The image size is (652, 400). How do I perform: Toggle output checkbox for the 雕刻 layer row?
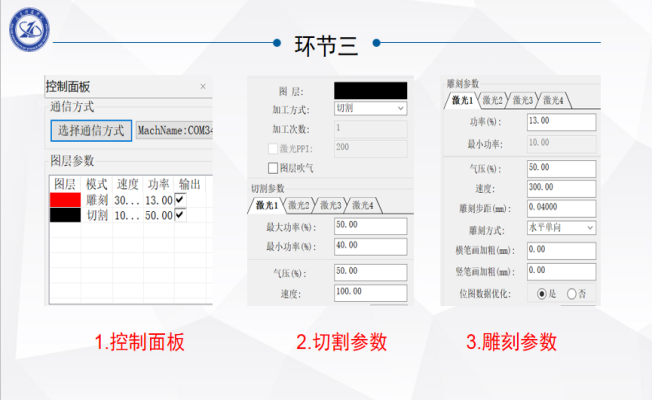coord(180,200)
